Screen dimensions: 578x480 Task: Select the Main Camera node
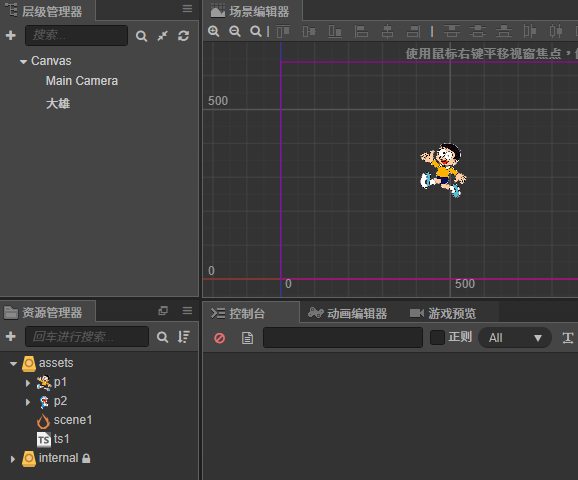(82, 81)
